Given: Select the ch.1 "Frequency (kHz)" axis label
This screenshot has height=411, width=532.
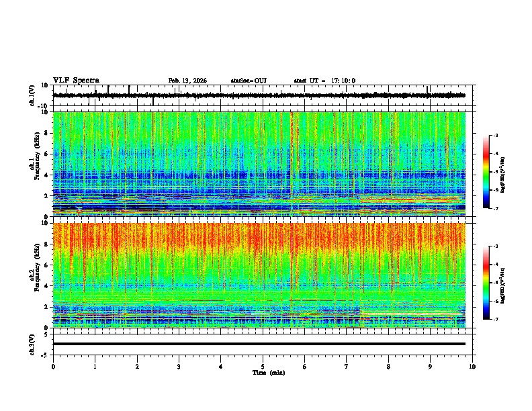Looking at the screenshot, I should pos(37,156).
